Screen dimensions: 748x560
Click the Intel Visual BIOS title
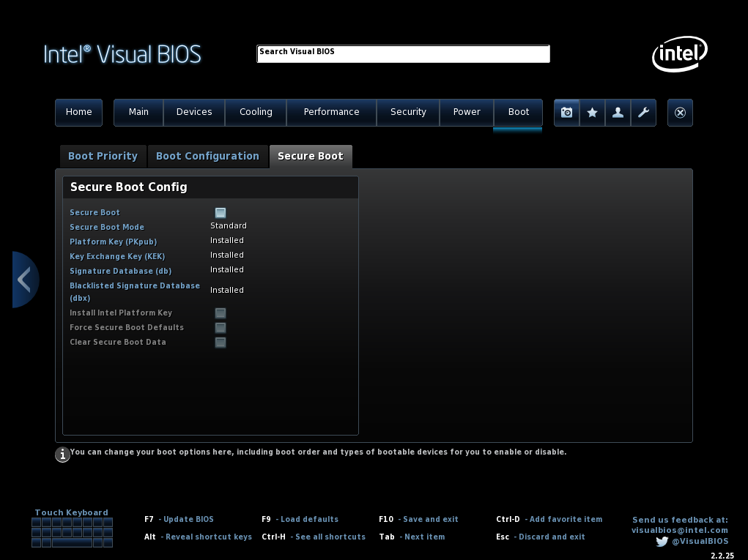(122, 54)
